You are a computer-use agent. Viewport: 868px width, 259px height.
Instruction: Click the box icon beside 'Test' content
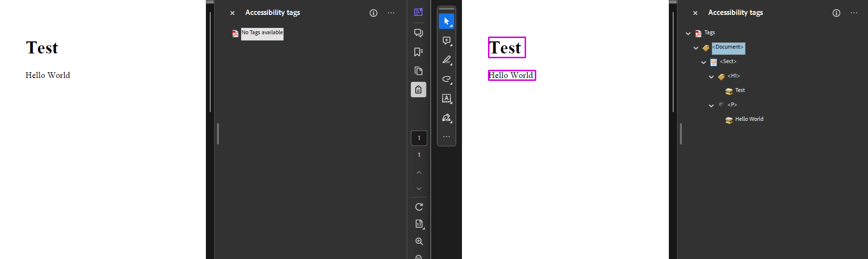click(729, 91)
